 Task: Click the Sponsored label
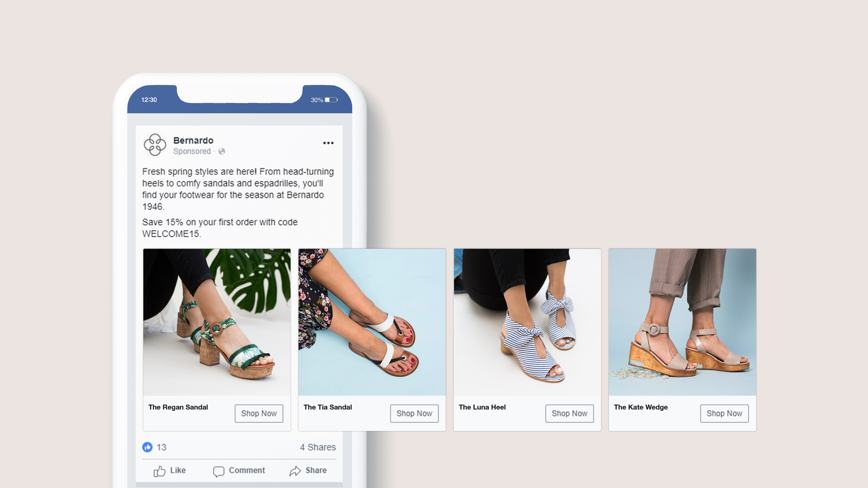pyautogui.click(x=192, y=151)
